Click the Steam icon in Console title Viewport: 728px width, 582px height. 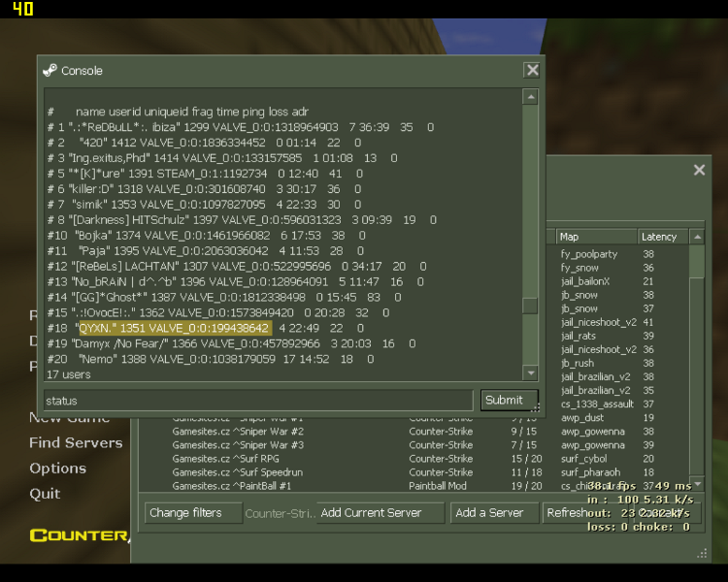50,70
